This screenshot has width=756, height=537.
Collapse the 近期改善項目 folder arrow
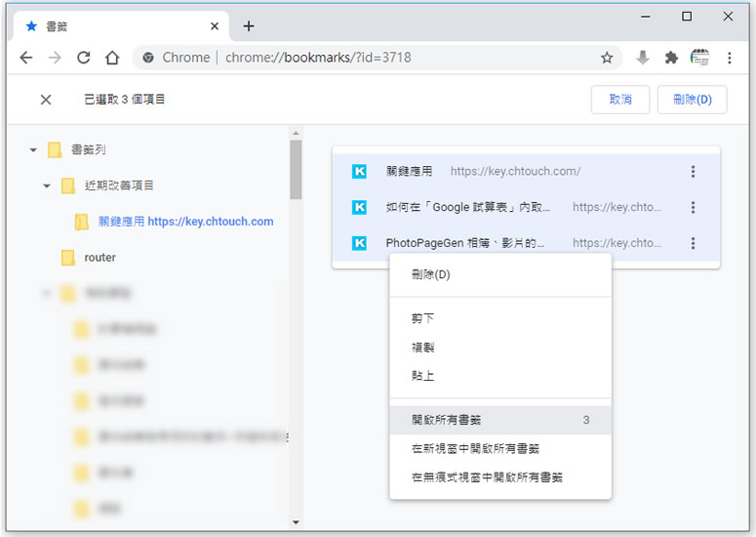coord(47,186)
